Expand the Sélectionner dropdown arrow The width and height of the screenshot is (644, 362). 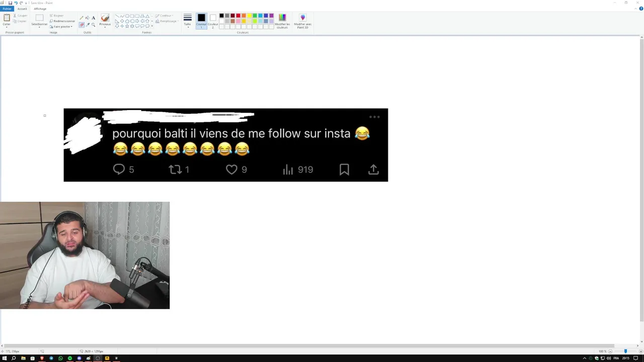39,27
